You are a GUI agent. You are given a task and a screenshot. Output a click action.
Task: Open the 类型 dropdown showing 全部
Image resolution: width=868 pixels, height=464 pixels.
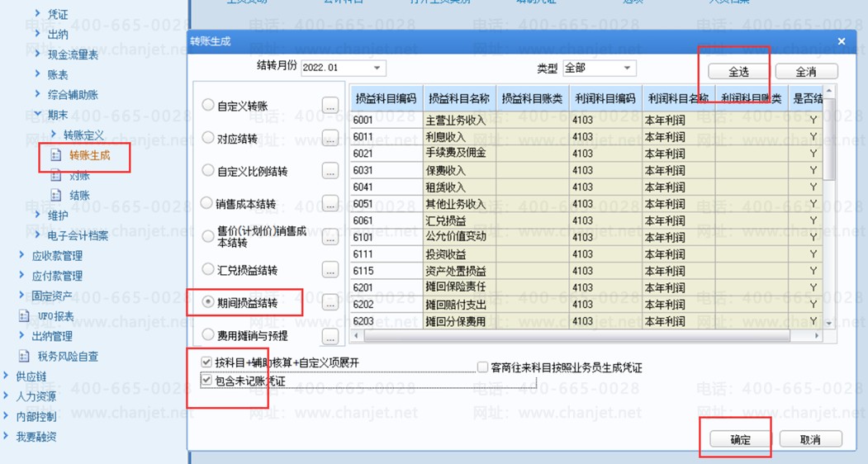tap(600, 68)
